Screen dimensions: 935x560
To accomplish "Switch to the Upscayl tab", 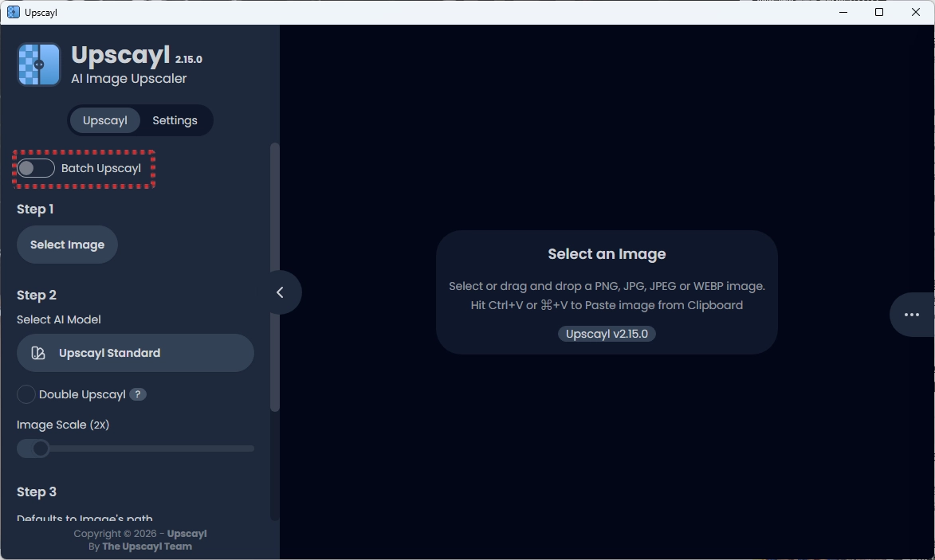I will [105, 120].
